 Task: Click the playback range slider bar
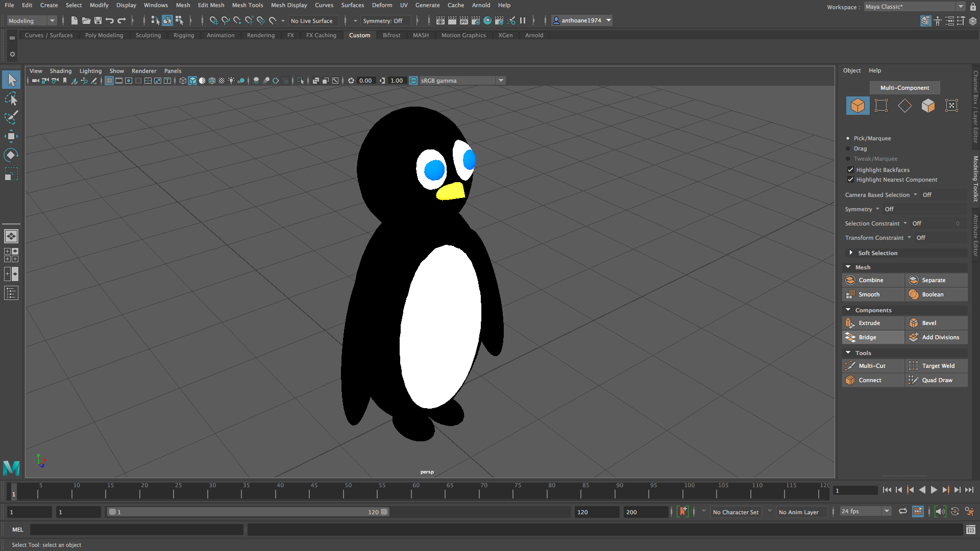click(248, 512)
